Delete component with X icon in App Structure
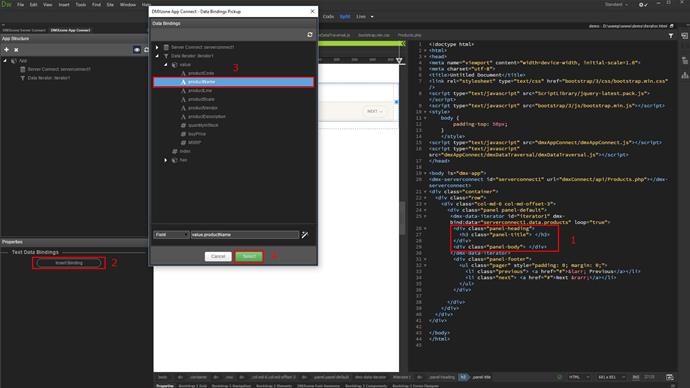 pos(16,50)
